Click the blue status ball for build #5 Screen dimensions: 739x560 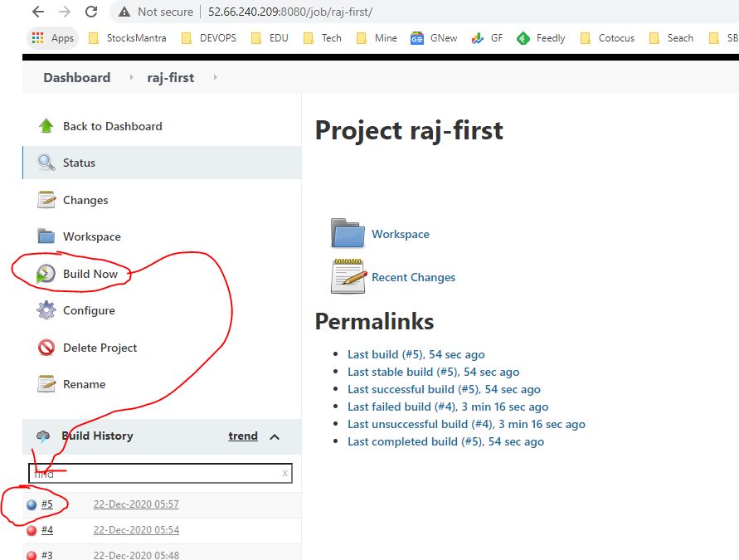pyautogui.click(x=32, y=504)
